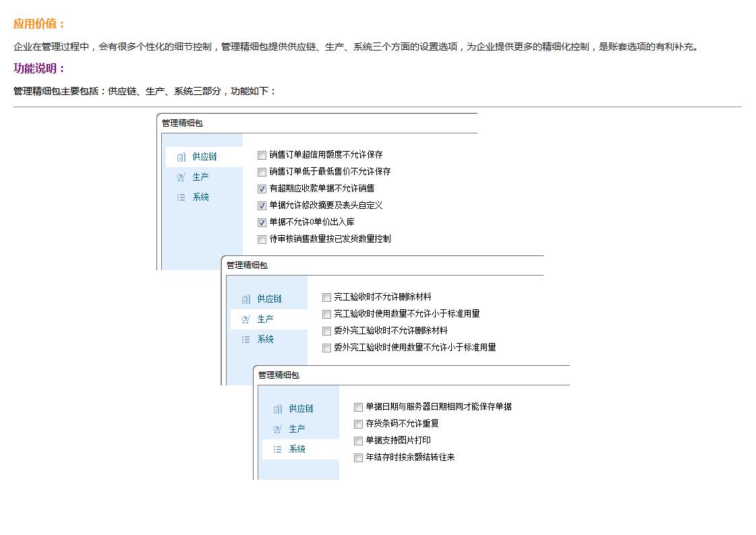Enable 完工验收时不允许删除材料 checkbox
The image size is (756, 535).
click(x=326, y=297)
